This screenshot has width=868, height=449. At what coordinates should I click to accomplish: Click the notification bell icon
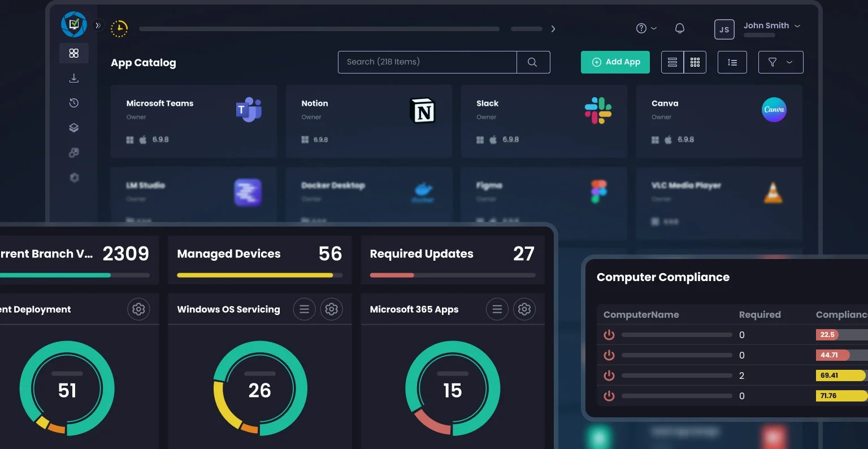click(680, 28)
